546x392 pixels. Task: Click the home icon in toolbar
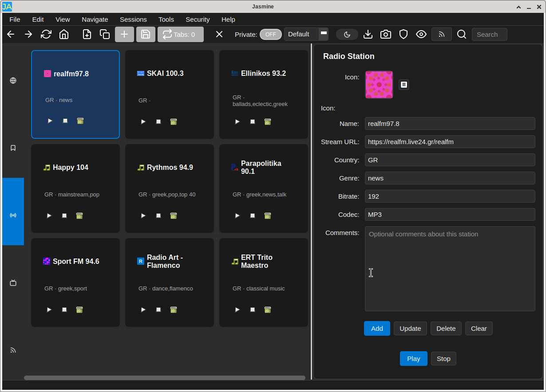pyautogui.click(x=64, y=34)
